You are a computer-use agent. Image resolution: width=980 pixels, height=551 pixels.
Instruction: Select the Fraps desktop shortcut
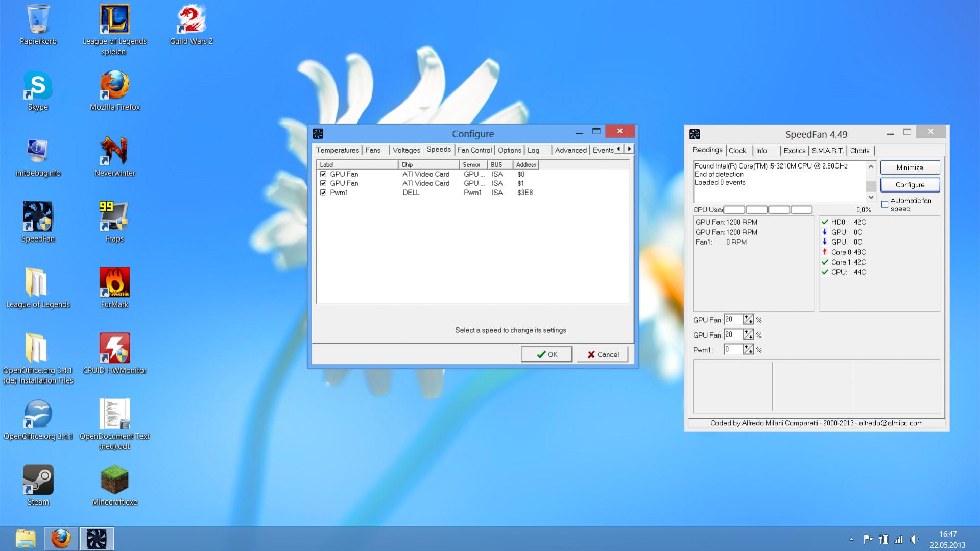click(114, 223)
